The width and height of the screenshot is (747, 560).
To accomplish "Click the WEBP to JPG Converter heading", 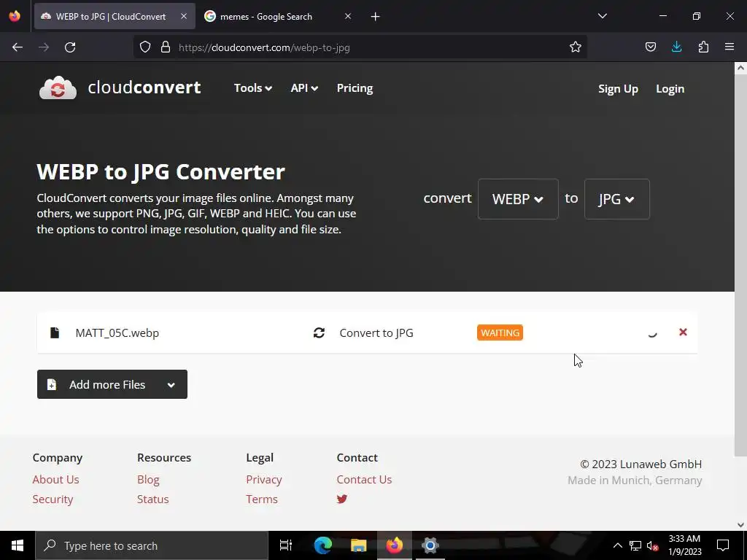I will [x=161, y=171].
